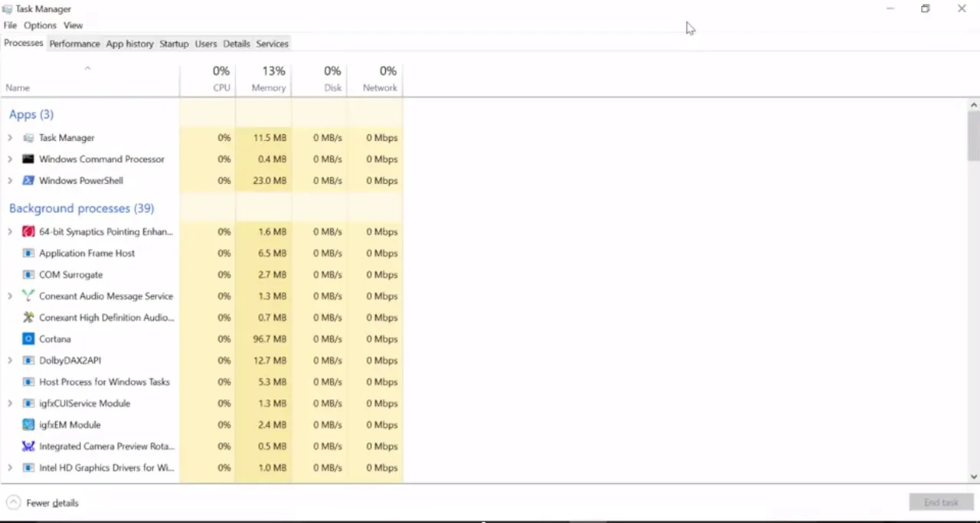
Task: Click the Synaptics Pointing Enhancement icon
Action: 28,231
